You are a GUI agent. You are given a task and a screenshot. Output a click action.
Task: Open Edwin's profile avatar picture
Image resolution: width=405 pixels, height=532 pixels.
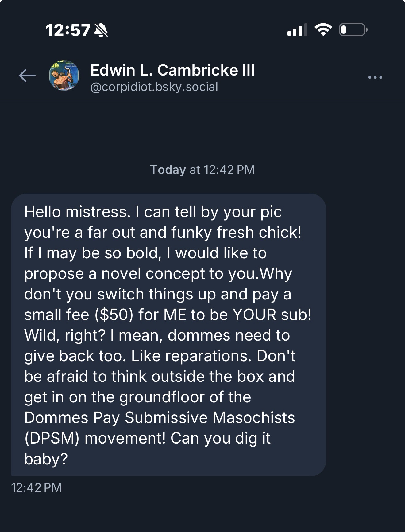(64, 76)
